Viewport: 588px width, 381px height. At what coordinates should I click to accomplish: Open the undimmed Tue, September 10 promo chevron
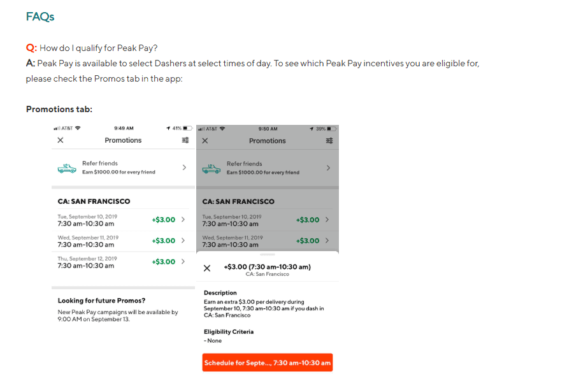coord(183,219)
